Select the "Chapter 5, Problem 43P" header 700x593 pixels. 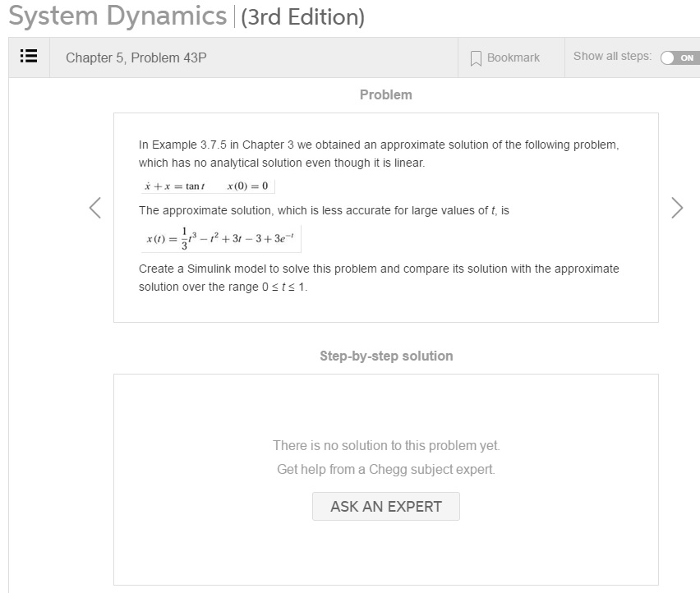(x=136, y=57)
